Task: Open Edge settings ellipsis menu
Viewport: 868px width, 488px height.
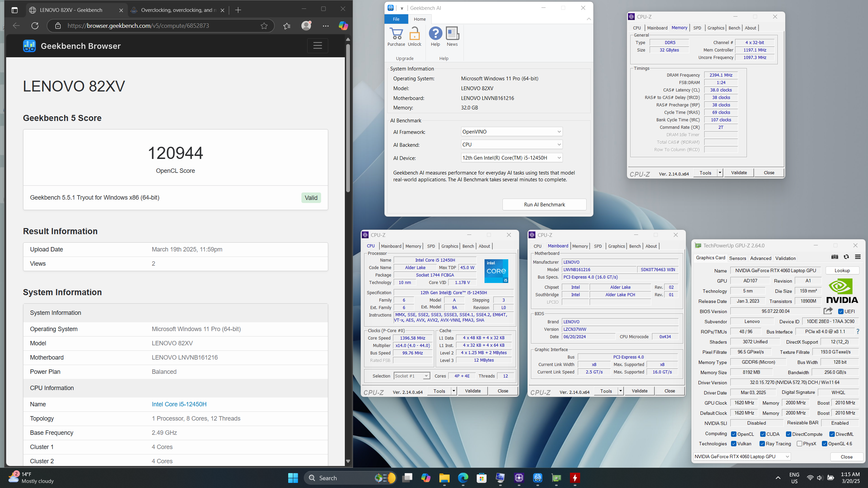Action: pos(325,26)
